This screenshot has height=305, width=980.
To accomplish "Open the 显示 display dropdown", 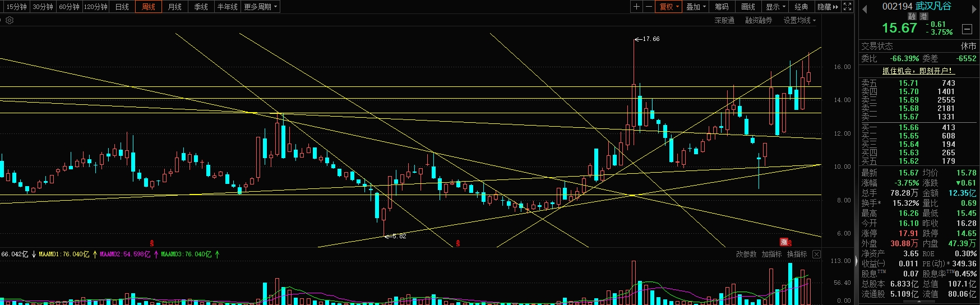I will 775,7.
